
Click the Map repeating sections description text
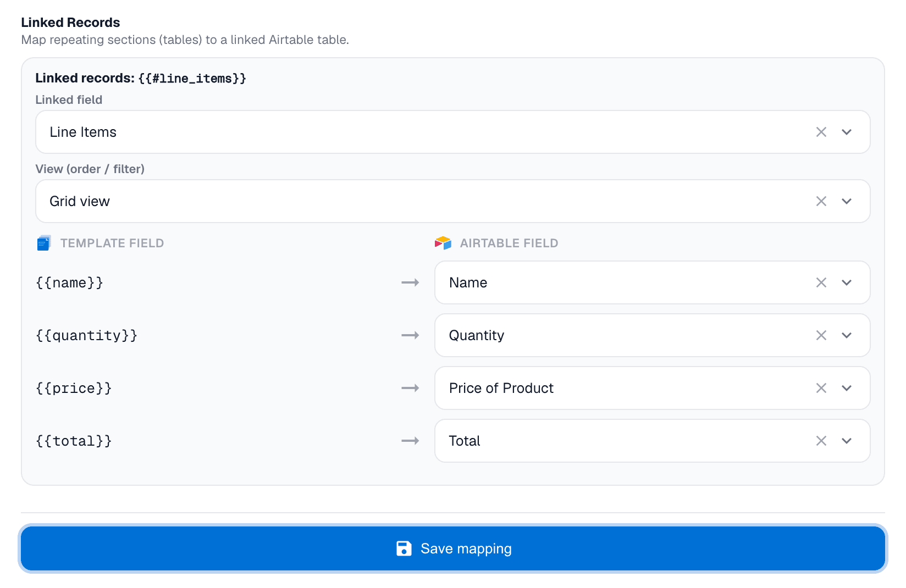(185, 40)
